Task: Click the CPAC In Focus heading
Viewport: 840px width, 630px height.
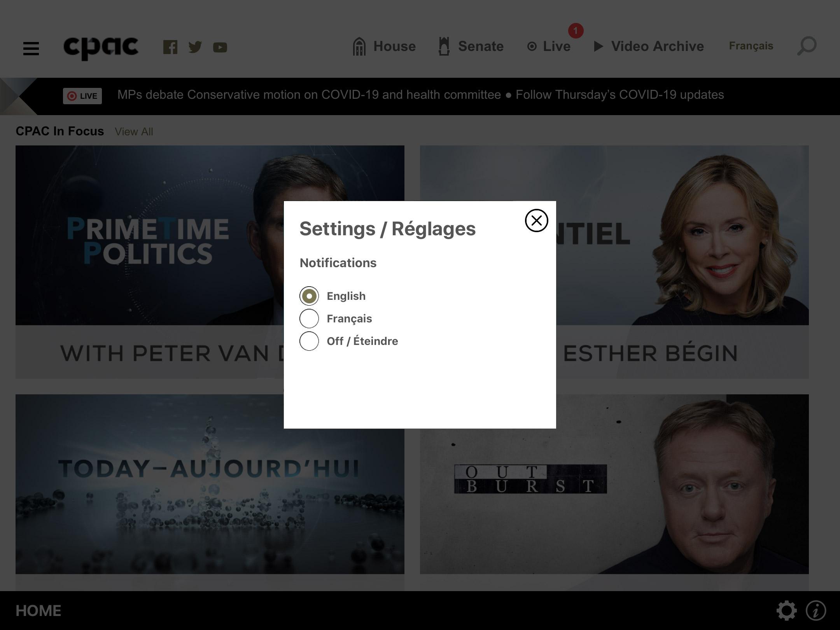Action: [60, 131]
